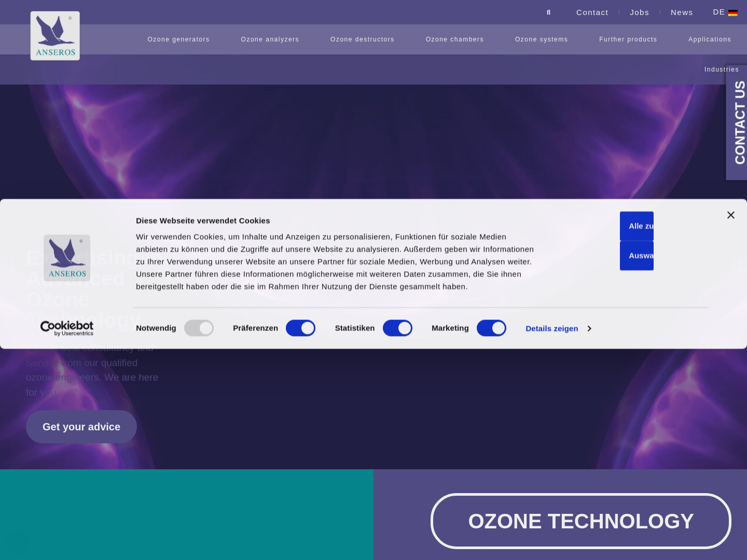This screenshot has width=747, height=560.
Task: Open the Applications menu
Action: pyautogui.click(x=710, y=39)
